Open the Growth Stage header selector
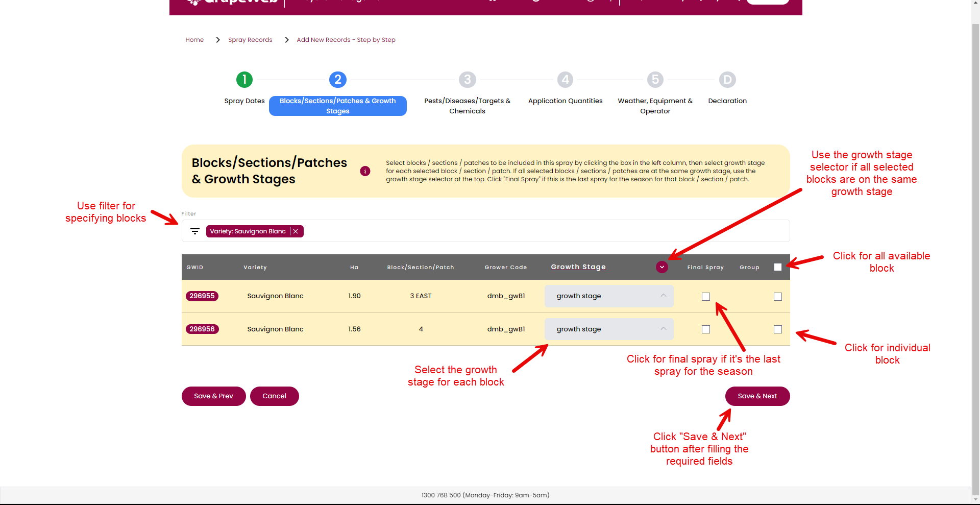 pyautogui.click(x=661, y=267)
